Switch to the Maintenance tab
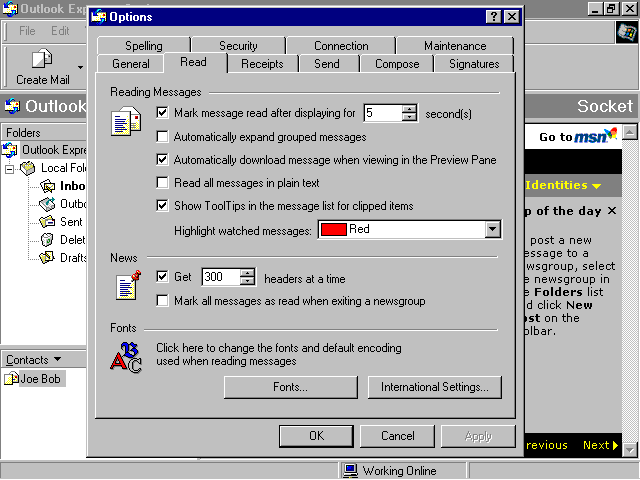This screenshot has height=480, width=640. (x=455, y=46)
